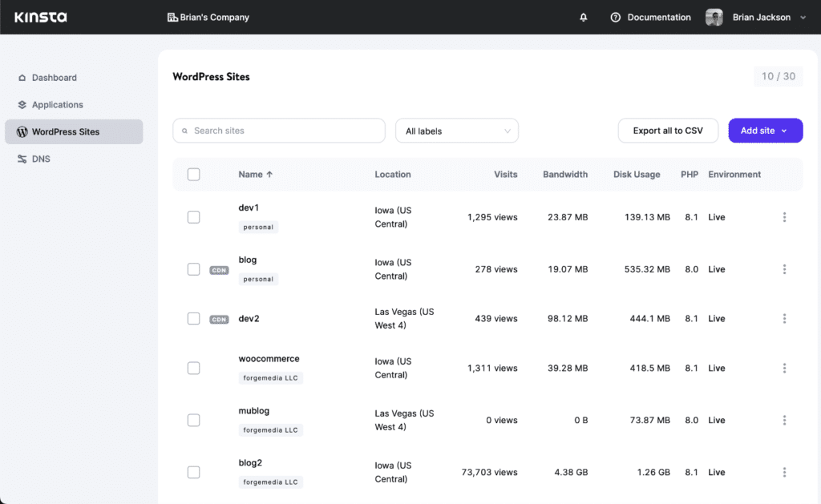Open the dev1 site
Image resolution: width=821 pixels, height=504 pixels.
249,208
